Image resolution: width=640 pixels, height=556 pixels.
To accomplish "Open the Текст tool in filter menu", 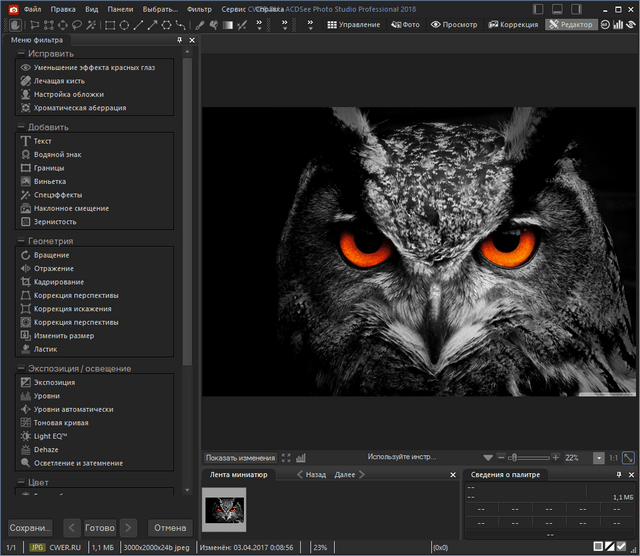I will click(42, 141).
